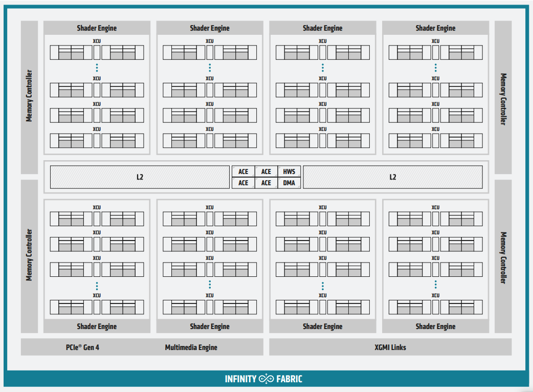The height and width of the screenshot is (392, 533).
Task: Click the HWS block
Action: pyautogui.click(x=289, y=172)
